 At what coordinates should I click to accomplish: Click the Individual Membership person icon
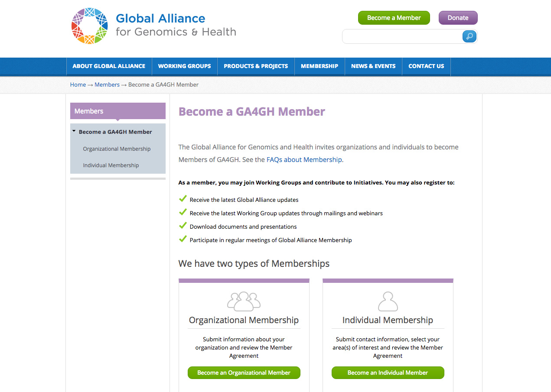tap(388, 301)
